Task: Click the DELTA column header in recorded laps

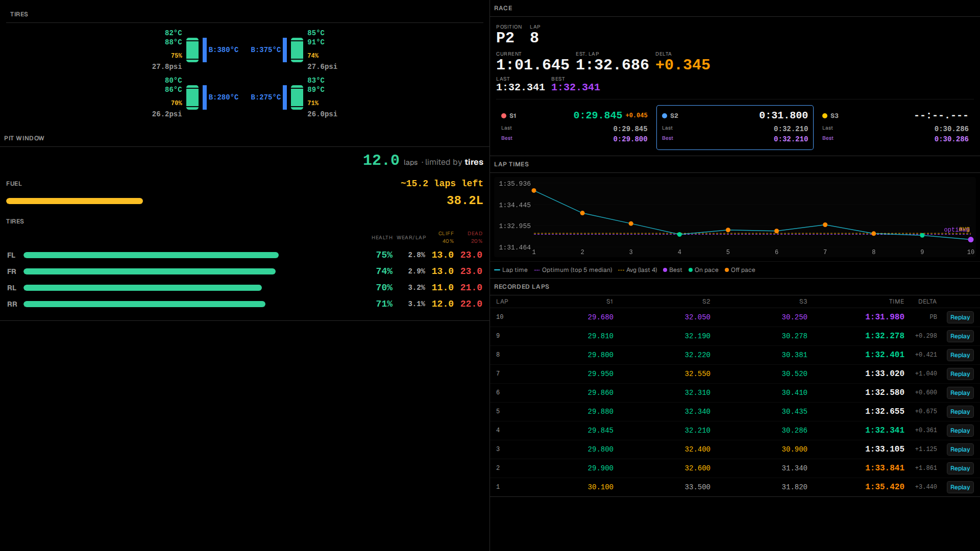Action: (927, 302)
